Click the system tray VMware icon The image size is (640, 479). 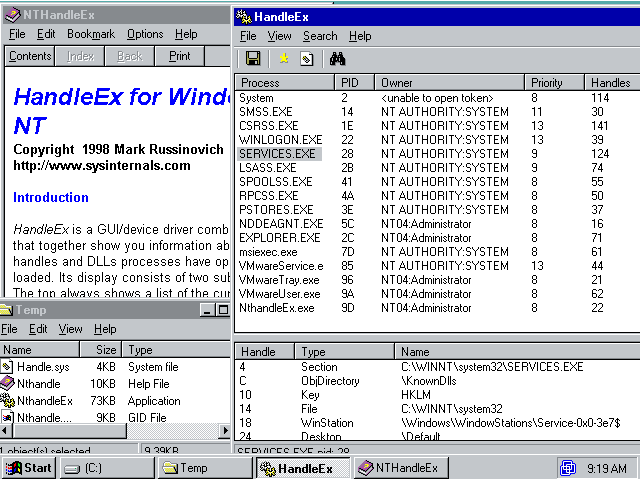point(568,468)
